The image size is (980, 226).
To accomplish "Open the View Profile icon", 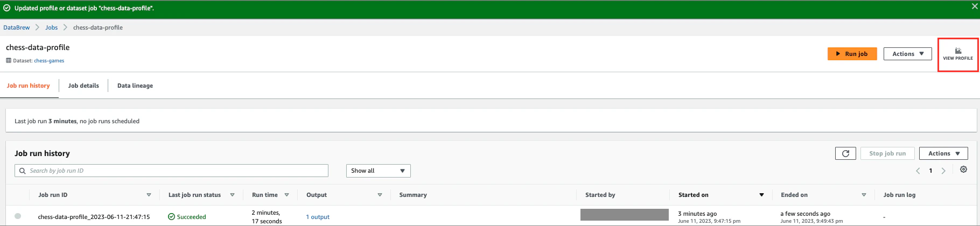I will pos(958,54).
